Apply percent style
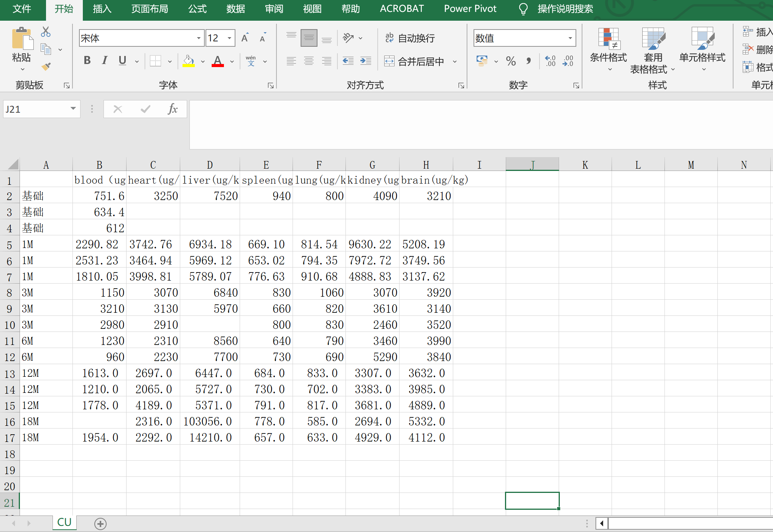The image size is (773, 532). (511, 61)
